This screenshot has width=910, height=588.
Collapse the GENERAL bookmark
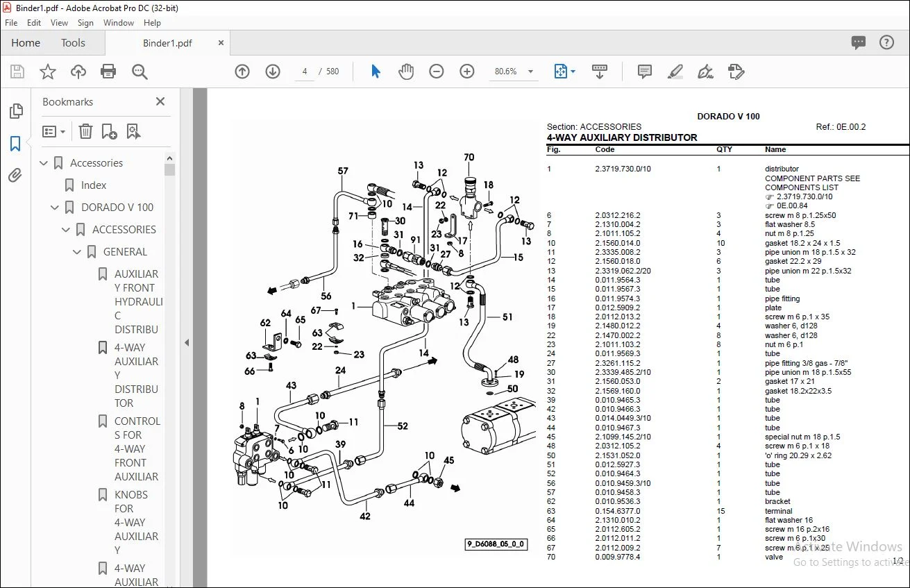pyautogui.click(x=78, y=252)
